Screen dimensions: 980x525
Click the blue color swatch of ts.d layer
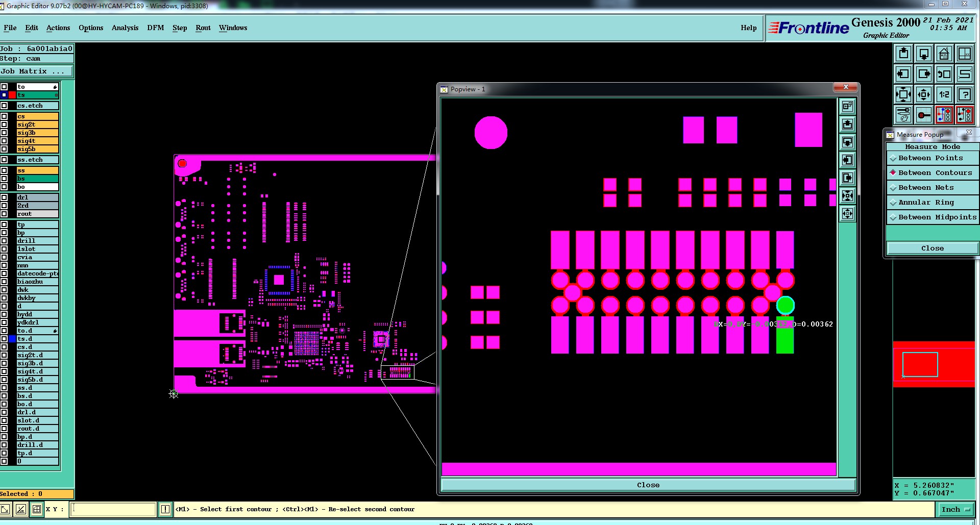12,339
